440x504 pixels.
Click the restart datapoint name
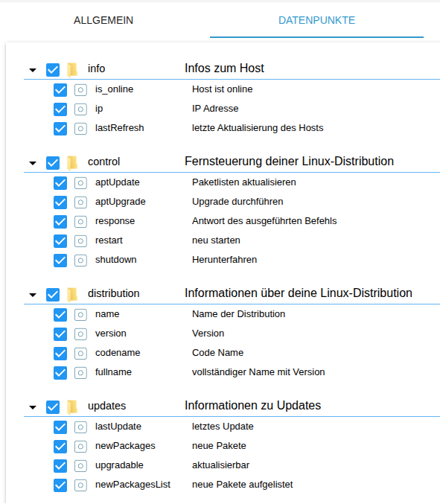pos(109,240)
